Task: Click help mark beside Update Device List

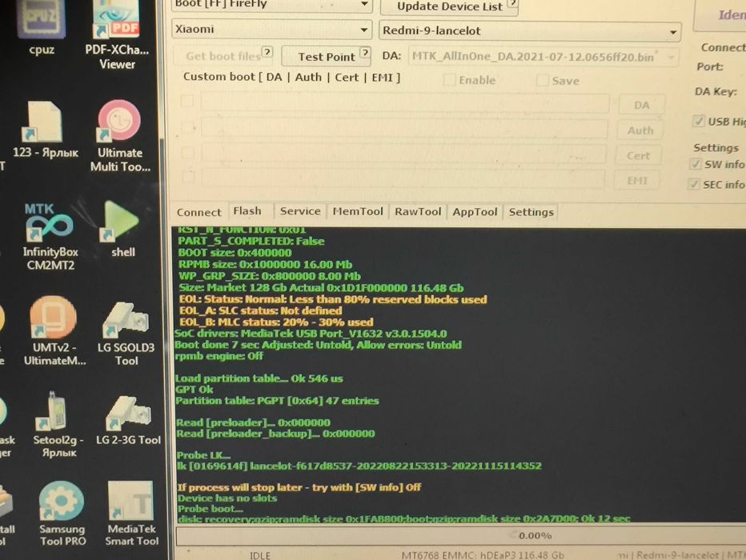Action: (x=512, y=3)
